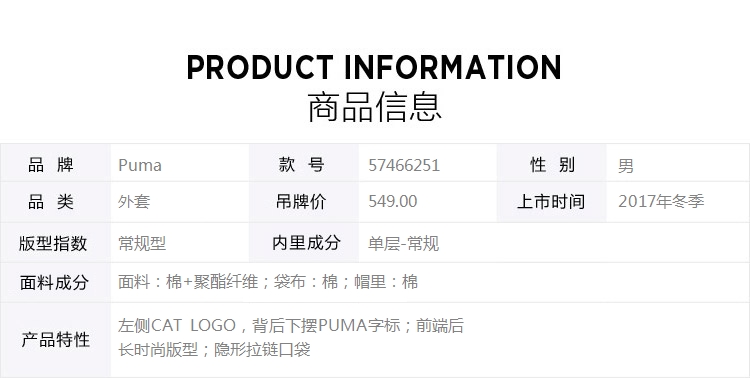Select the 品类 label cell
750x378 pixels.
(x=55, y=202)
